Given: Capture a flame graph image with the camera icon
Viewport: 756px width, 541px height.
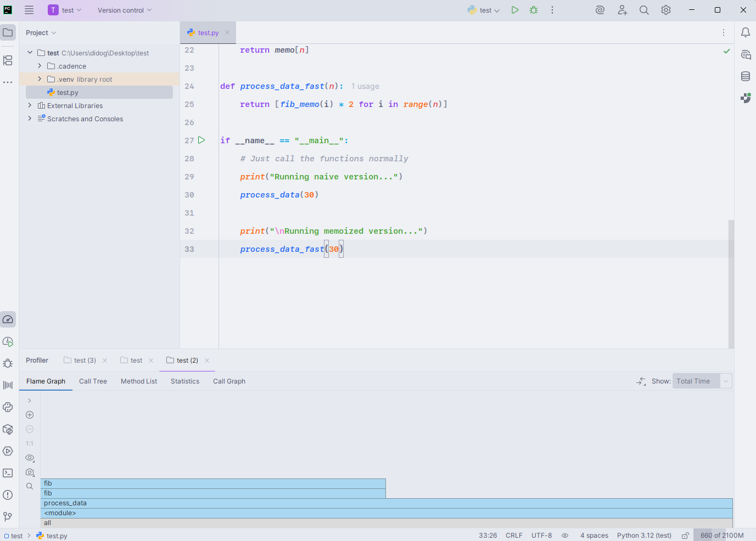Looking at the screenshot, I should click(x=30, y=472).
